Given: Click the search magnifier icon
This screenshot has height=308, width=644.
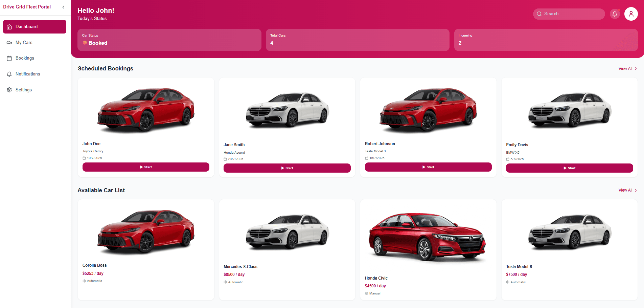Looking at the screenshot, I should pos(539,14).
